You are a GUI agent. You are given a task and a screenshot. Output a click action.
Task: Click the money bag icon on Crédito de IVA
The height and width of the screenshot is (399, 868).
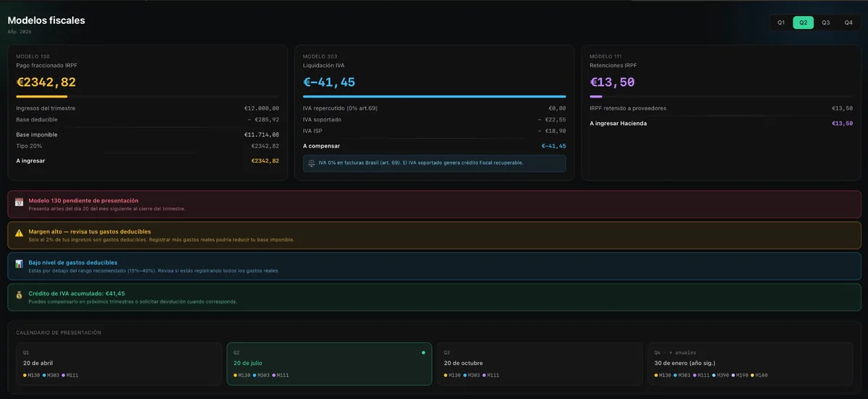19,295
